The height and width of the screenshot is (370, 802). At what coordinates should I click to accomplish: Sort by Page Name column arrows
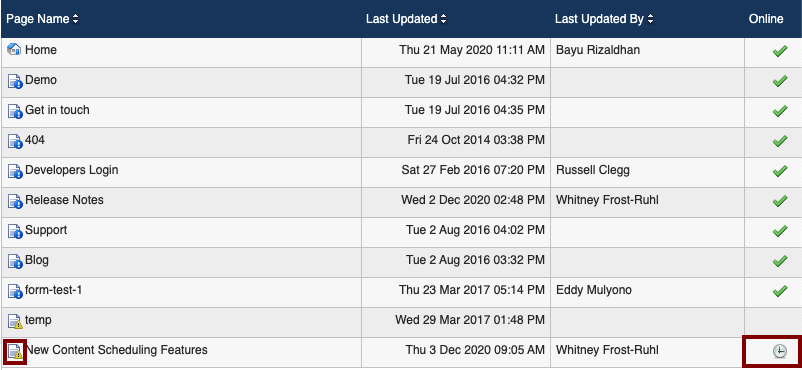click(x=76, y=19)
